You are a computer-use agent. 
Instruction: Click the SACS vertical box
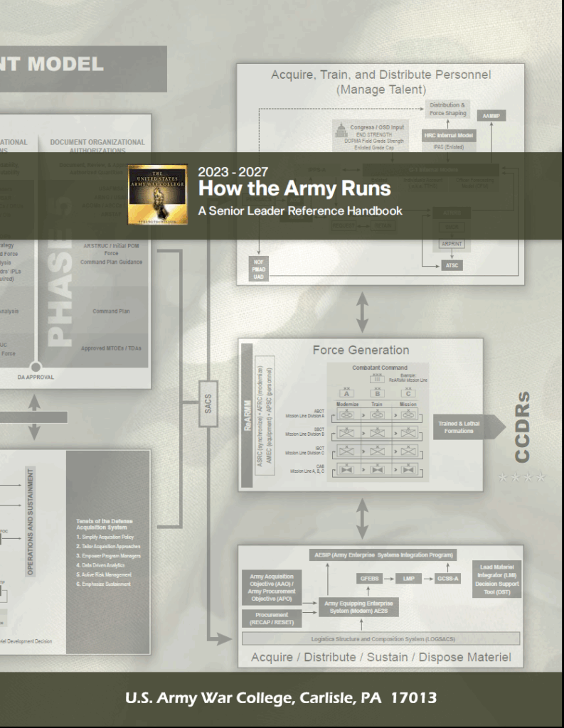pos(208,404)
